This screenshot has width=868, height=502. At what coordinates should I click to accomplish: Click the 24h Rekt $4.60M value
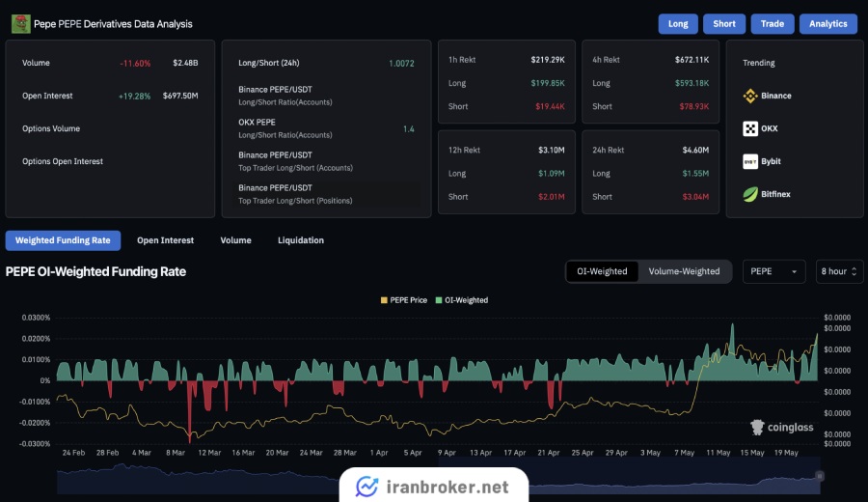(695, 151)
